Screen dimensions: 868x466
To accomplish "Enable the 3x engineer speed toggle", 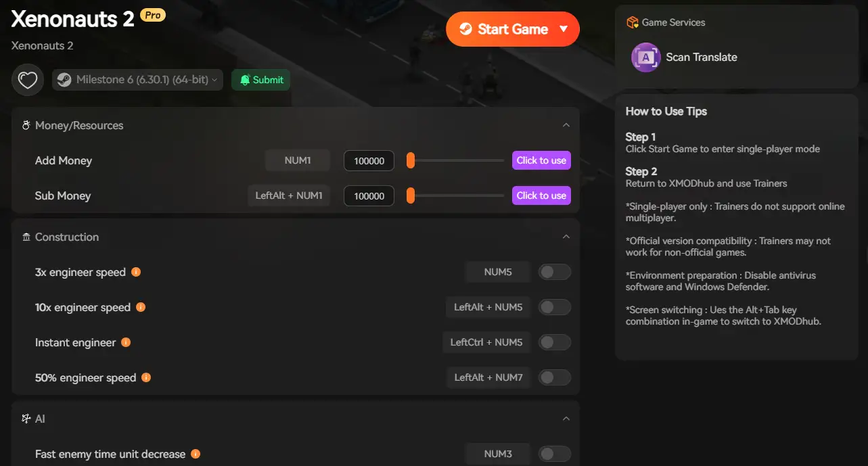I will pos(554,272).
